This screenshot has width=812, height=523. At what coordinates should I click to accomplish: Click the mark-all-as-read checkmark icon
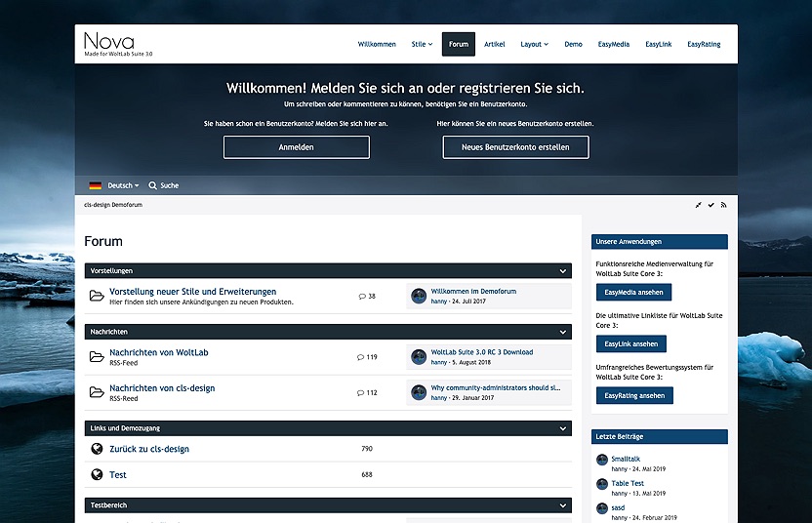click(x=710, y=205)
